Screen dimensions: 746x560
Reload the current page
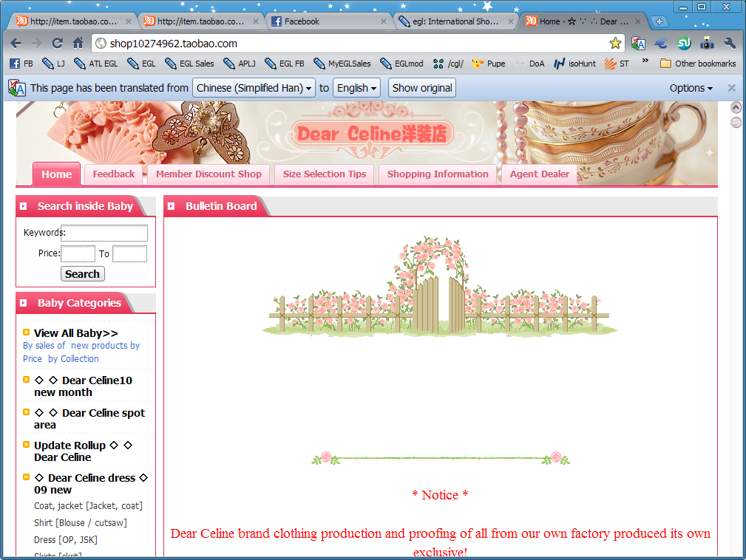57,44
